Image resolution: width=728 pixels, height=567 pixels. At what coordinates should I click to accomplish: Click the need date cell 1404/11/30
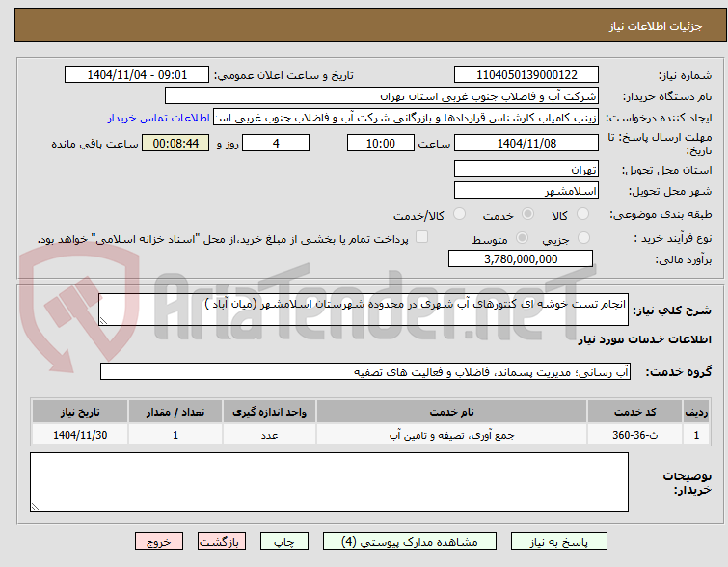click(x=80, y=435)
